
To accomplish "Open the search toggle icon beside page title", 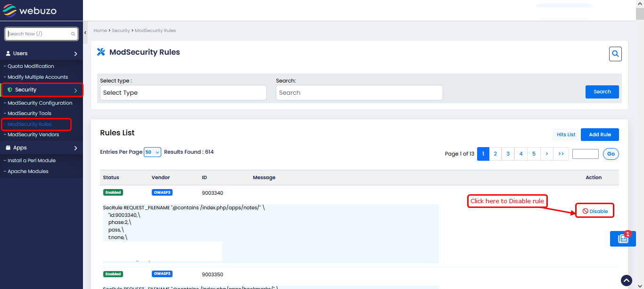I will tap(615, 54).
